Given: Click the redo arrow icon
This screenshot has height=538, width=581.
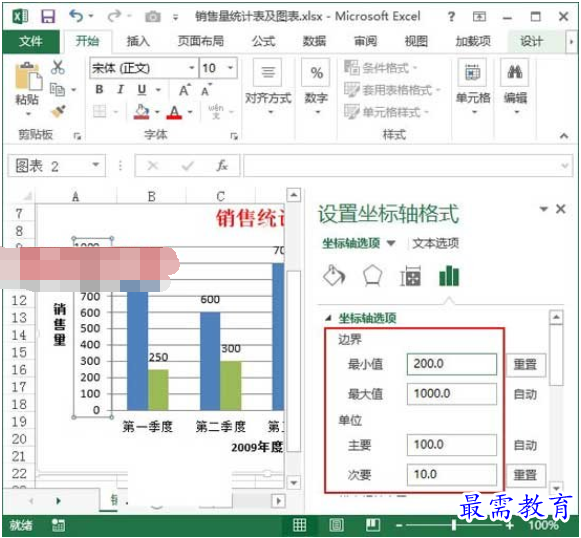Looking at the screenshot, I should [114, 16].
